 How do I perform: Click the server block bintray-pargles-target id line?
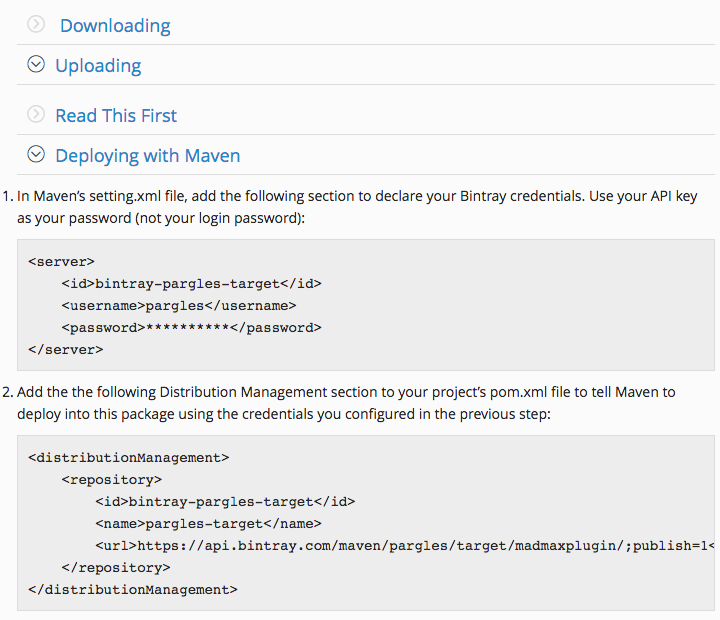[x=191, y=284]
